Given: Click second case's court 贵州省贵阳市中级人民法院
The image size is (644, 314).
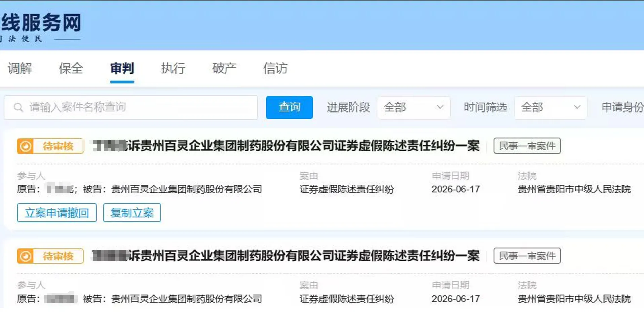Looking at the screenshot, I should tap(574, 299).
